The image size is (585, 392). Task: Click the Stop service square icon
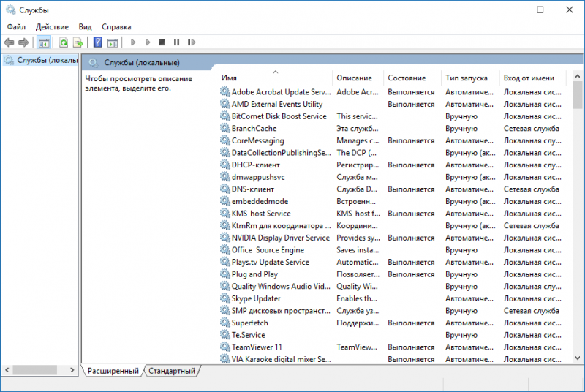click(162, 42)
